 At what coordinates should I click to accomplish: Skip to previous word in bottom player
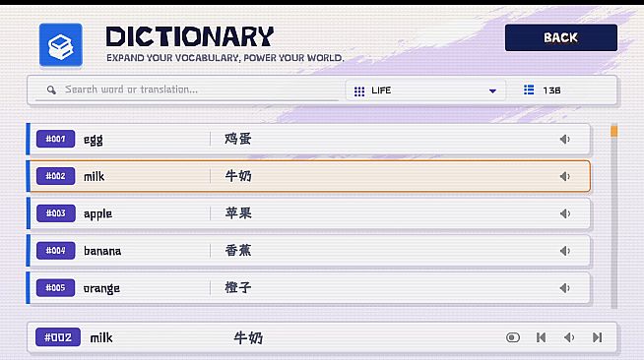[542, 337]
